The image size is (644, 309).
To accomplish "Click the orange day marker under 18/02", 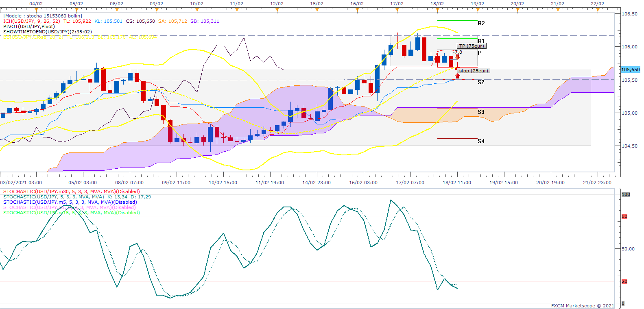I will click(x=437, y=9).
